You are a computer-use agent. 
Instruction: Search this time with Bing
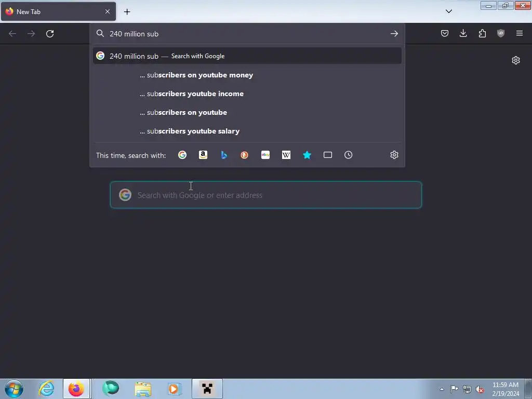tap(224, 155)
